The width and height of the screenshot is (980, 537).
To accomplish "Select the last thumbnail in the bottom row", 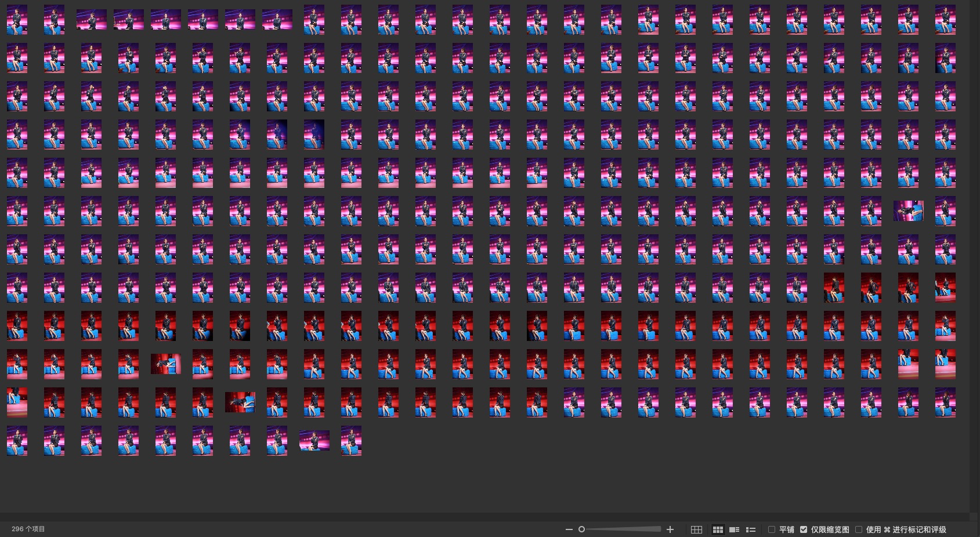I will (x=351, y=441).
